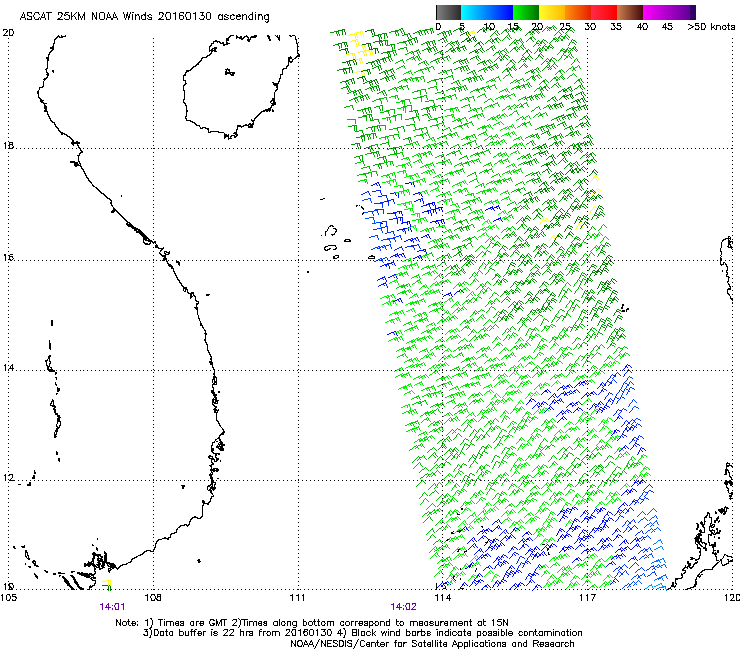The image size is (740, 650).
Task: Click the latitude label '16'
Action: click(x=9, y=258)
